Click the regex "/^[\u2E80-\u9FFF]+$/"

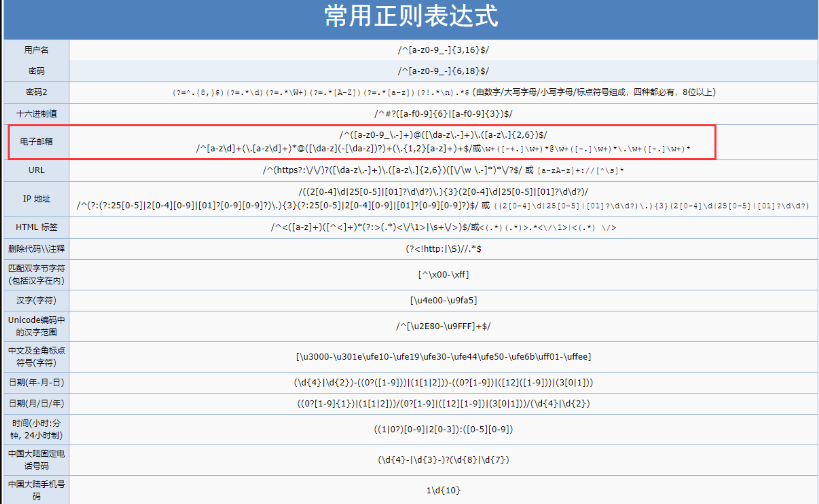443,326
